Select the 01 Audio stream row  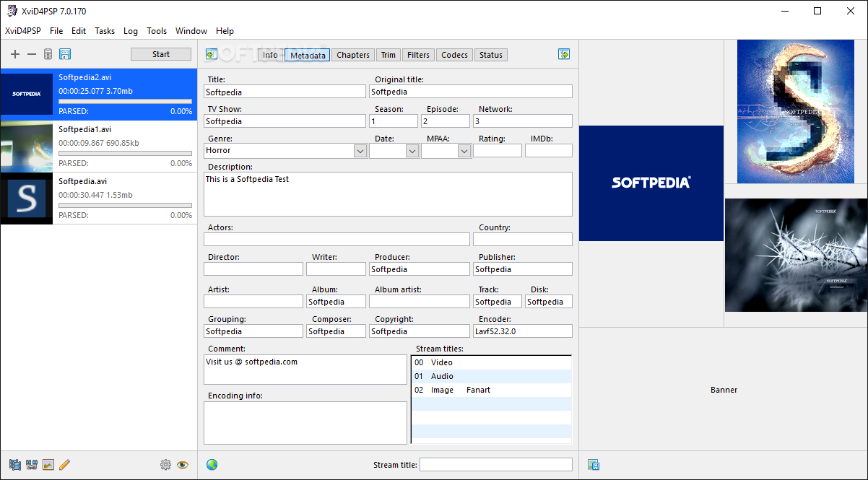tap(491, 376)
